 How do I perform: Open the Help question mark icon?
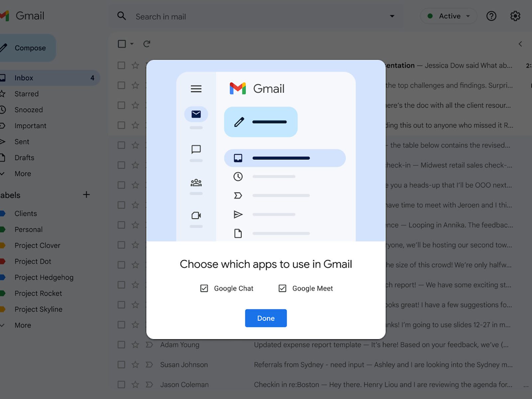point(491,16)
